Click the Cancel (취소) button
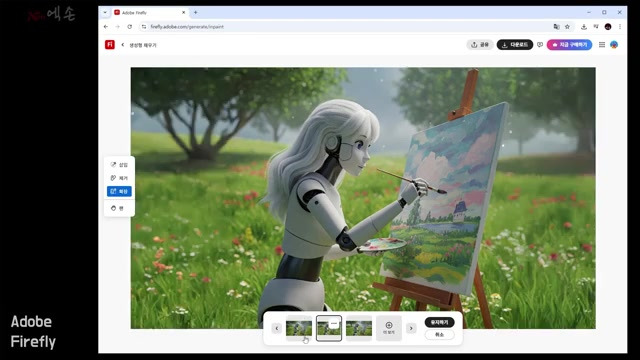Screen dimensions: 640x360 pyautogui.click(x=440, y=334)
